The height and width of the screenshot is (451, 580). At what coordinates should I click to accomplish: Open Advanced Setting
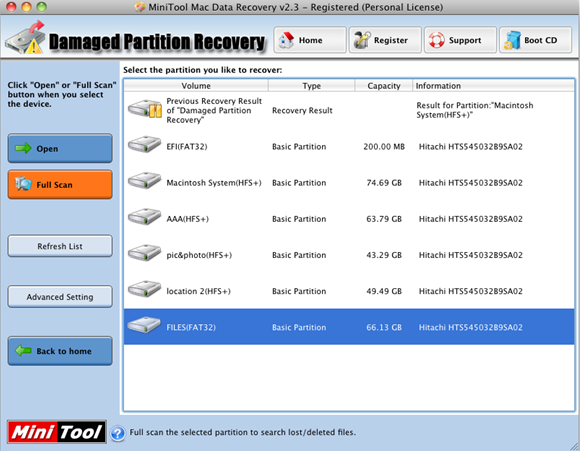click(x=60, y=297)
